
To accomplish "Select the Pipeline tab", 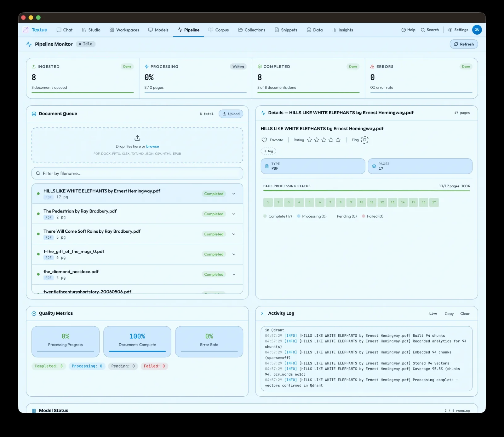I will pos(188,30).
